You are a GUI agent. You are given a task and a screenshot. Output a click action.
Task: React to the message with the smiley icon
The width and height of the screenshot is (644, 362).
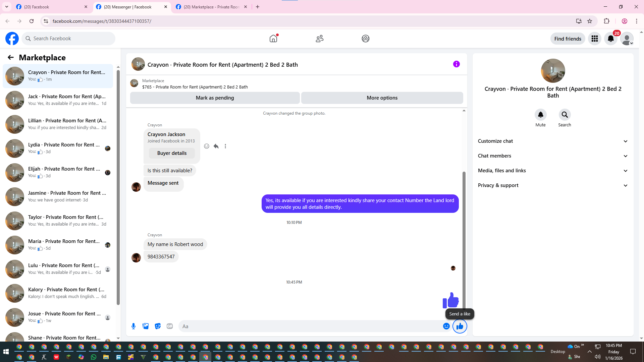pos(207,146)
